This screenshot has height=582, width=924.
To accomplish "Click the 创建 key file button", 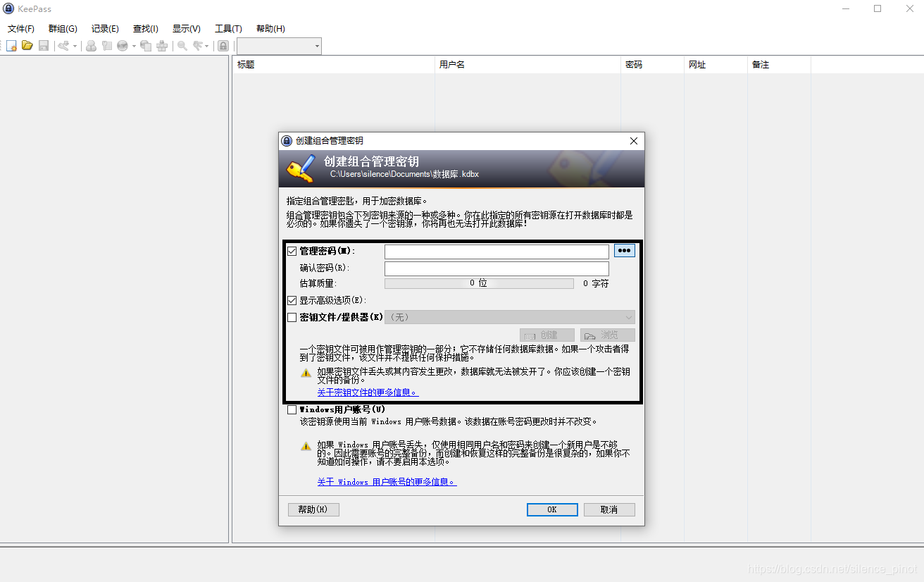I will click(x=547, y=335).
